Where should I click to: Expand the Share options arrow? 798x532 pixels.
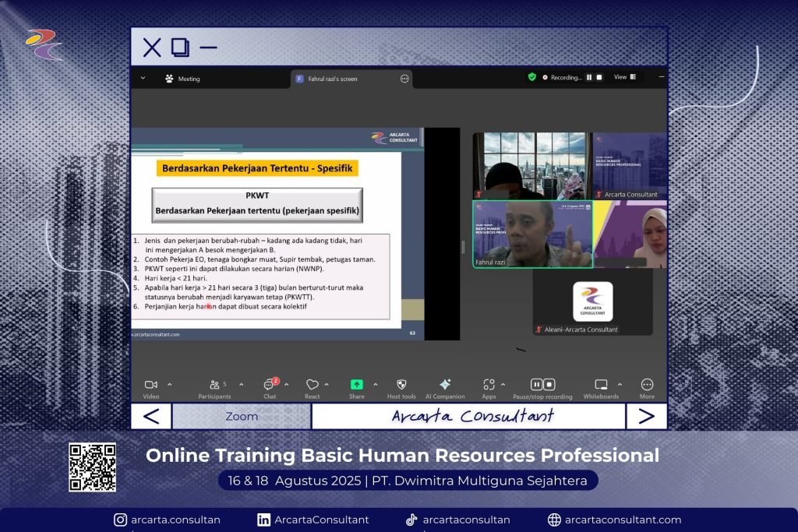375,384
